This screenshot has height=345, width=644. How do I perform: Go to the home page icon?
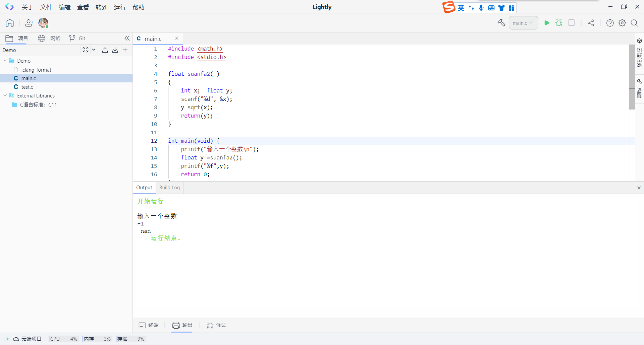coord(10,23)
